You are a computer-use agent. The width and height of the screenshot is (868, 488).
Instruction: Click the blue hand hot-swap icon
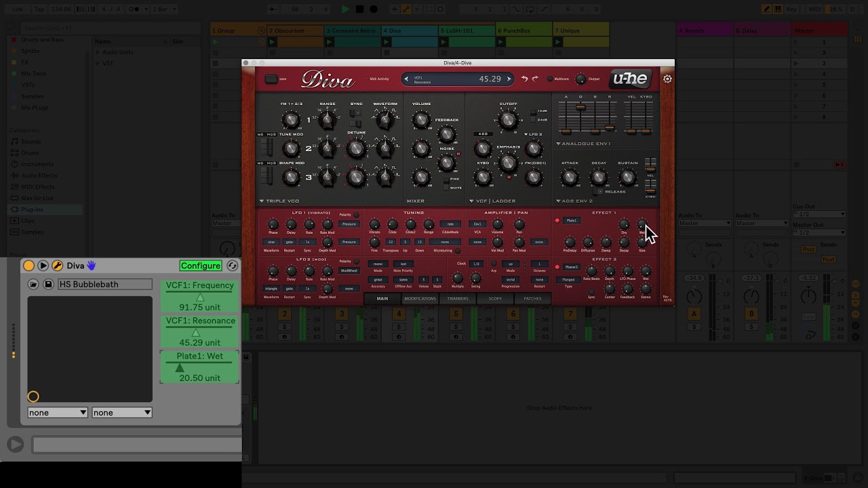coord(91,266)
